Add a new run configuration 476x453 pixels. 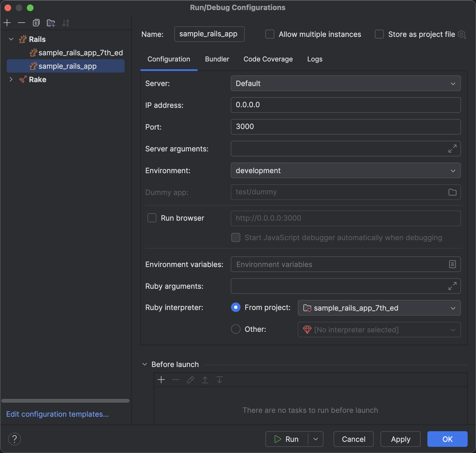coord(7,23)
